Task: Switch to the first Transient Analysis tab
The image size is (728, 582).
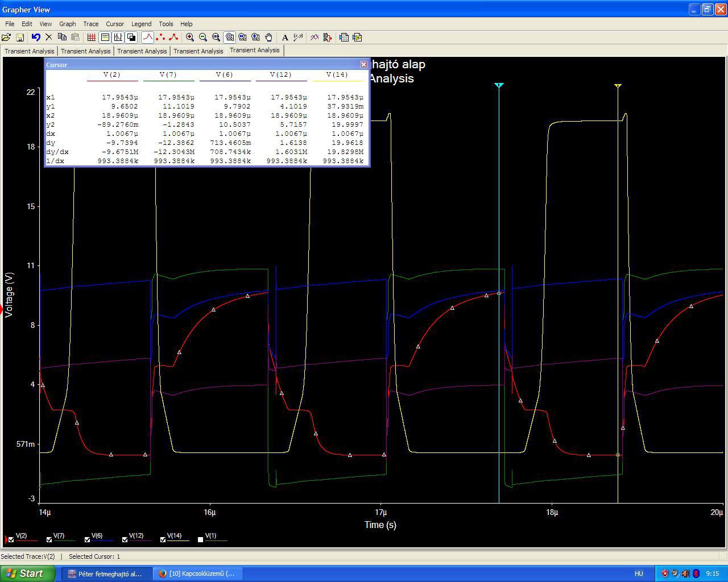Action: point(29,51)
